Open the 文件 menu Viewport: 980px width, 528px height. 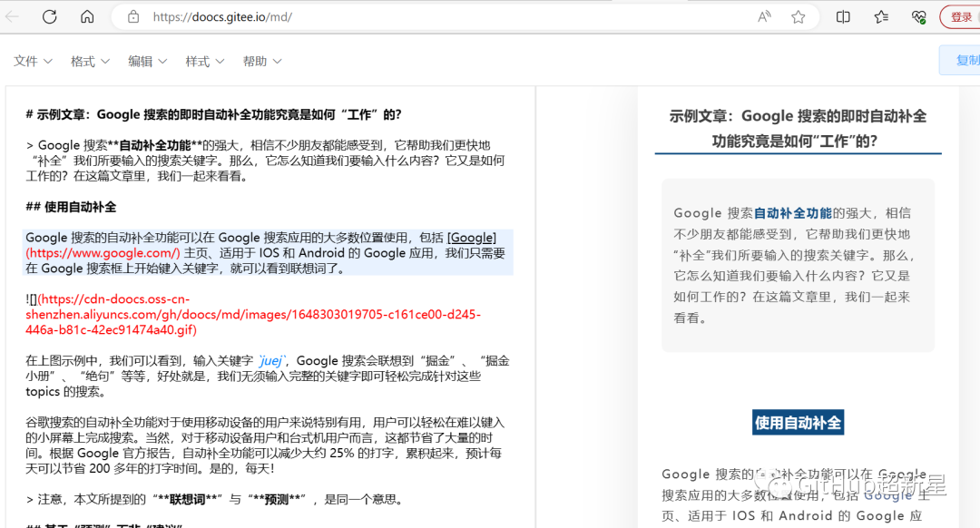click(x=34, y=61)
